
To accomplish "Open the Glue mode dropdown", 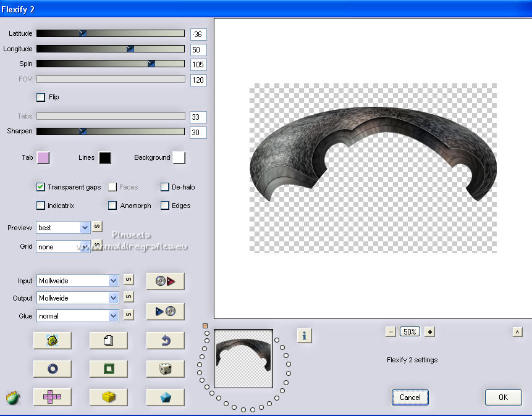I will click(78, 315).
